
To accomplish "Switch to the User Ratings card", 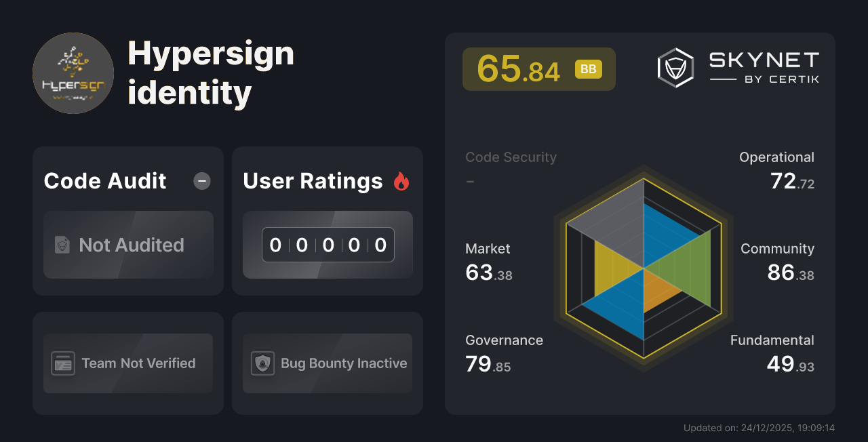I will tap(327, 220).
